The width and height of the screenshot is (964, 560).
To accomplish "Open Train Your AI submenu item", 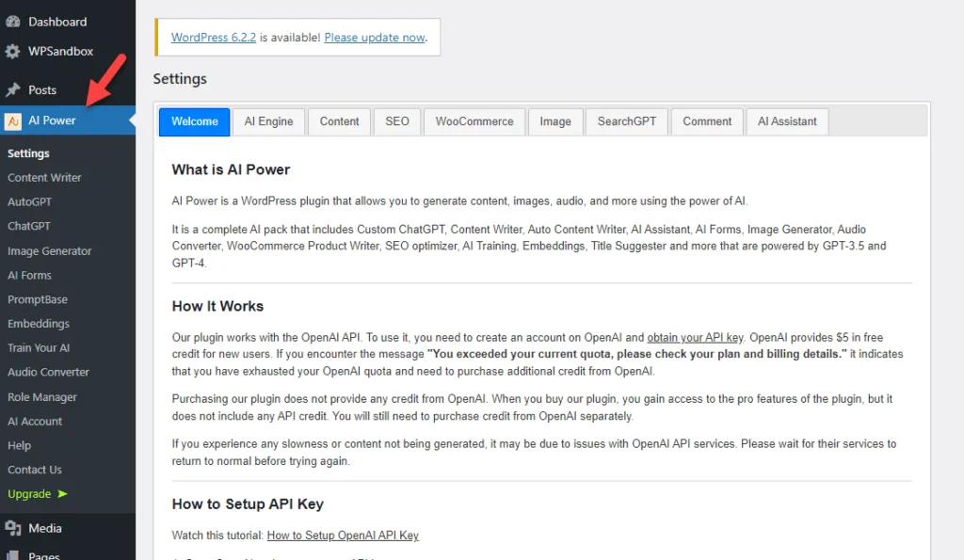I will point(39,348).
